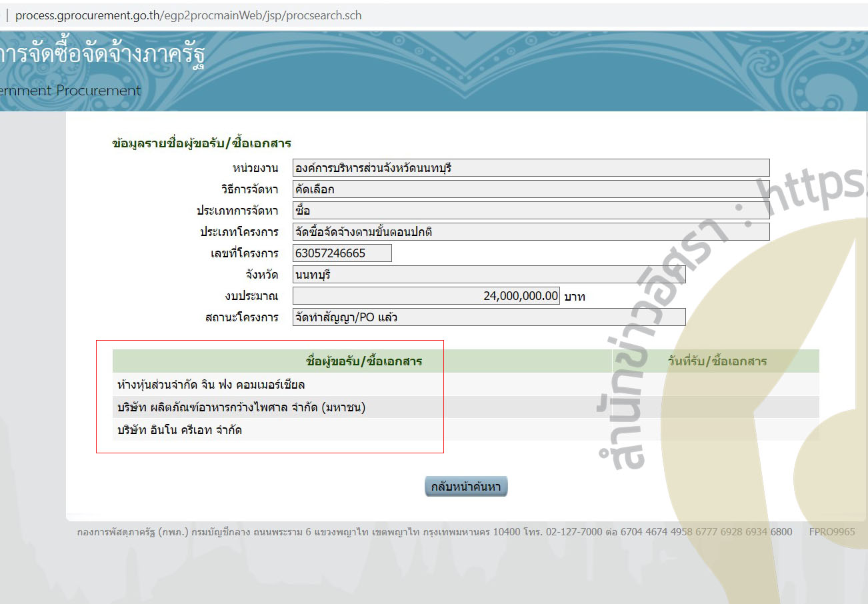Click the การจัดซื้อจัดจ้างภาครัฐ banner title

click(102, 55)
